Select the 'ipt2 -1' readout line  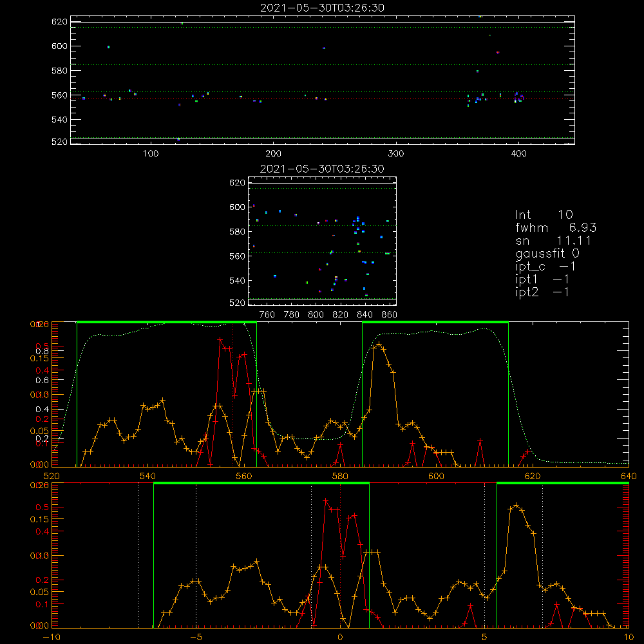click(542, 292)
